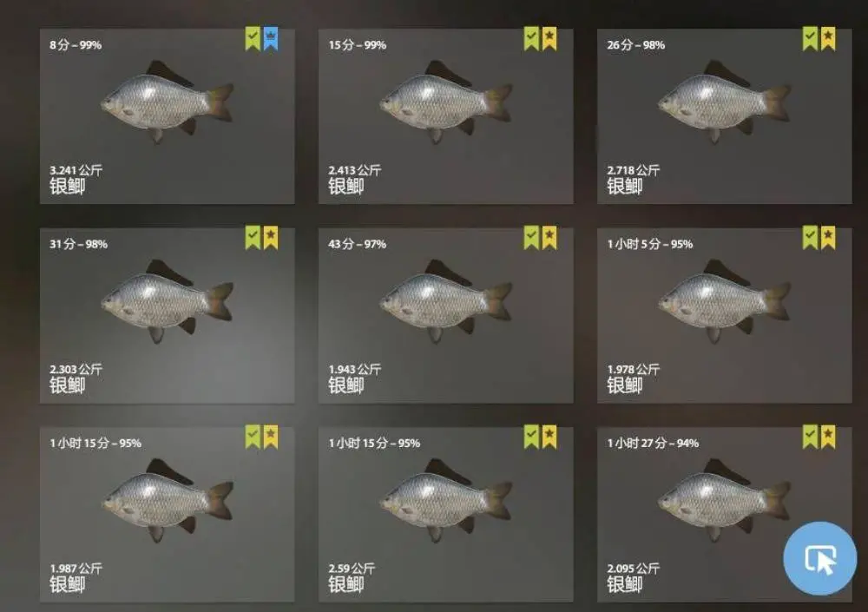Select the 1.943 公斤 银鲫 fish image
The width and height of the screenshot is (868, 612).
pos(445,302)
